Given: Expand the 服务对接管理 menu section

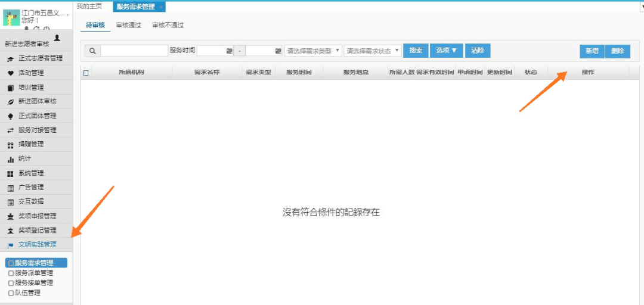Looking at the screenshot, I should 36,130.
